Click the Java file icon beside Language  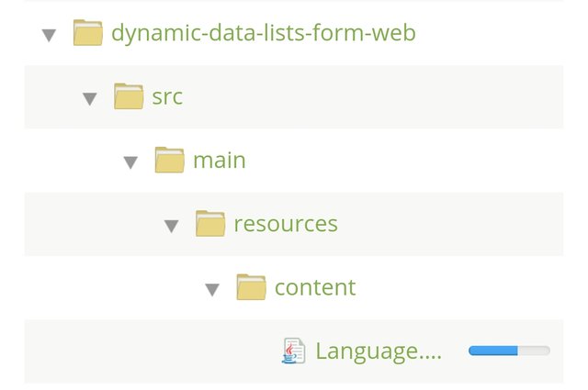(x=293, y=351)
